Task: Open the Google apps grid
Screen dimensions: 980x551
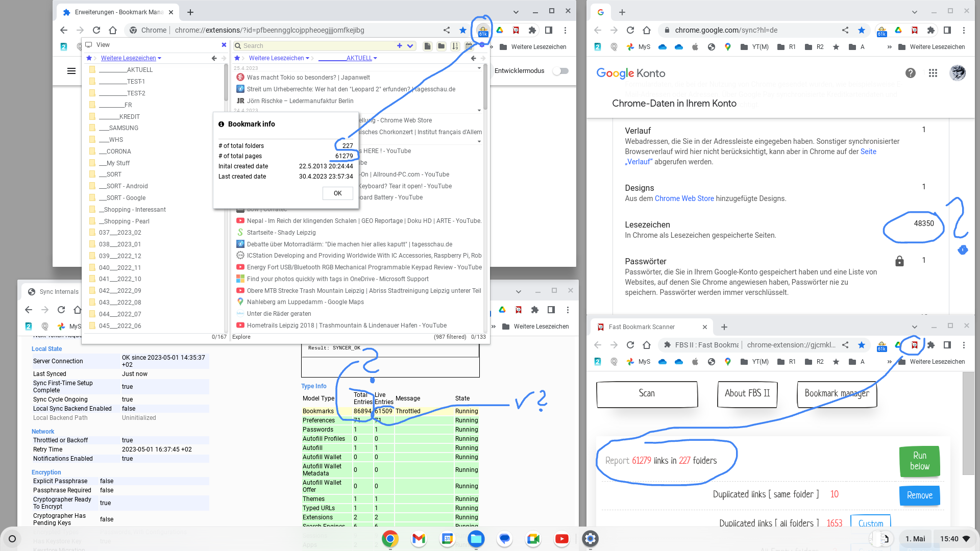Action: (x=933, y=73)
